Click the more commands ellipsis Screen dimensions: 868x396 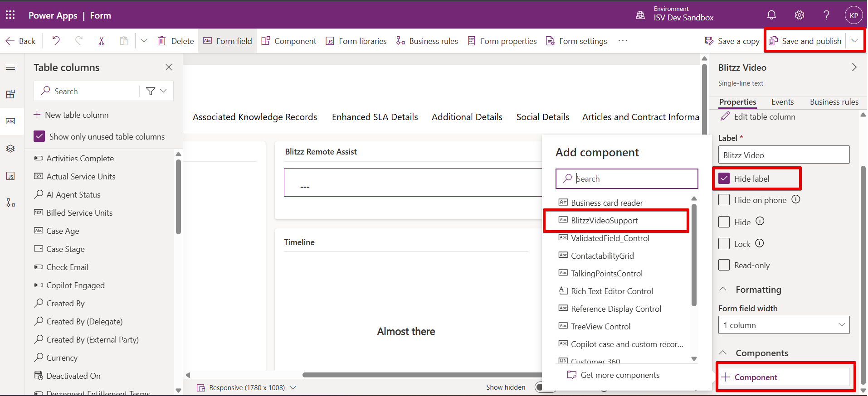coord(623,41)
